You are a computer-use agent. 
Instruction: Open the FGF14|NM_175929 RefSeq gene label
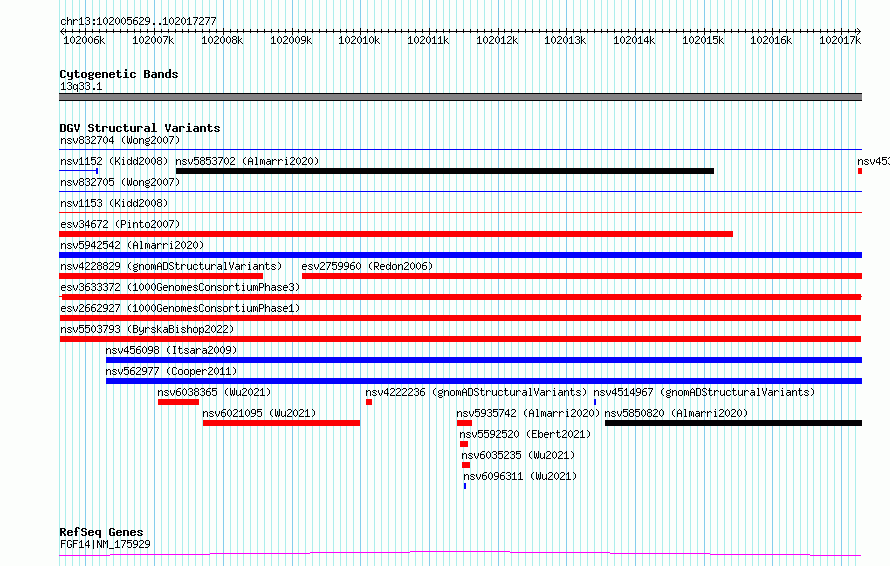coord(106,544)
